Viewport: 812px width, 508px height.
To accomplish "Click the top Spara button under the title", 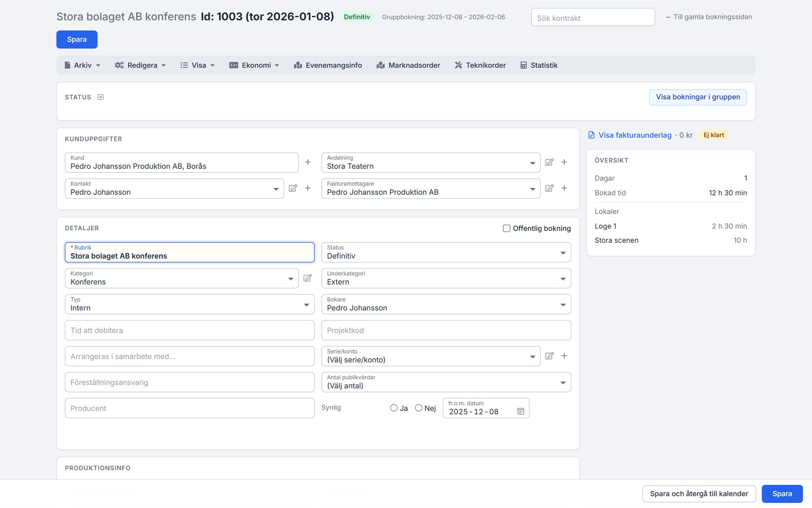I will (77, 39).
